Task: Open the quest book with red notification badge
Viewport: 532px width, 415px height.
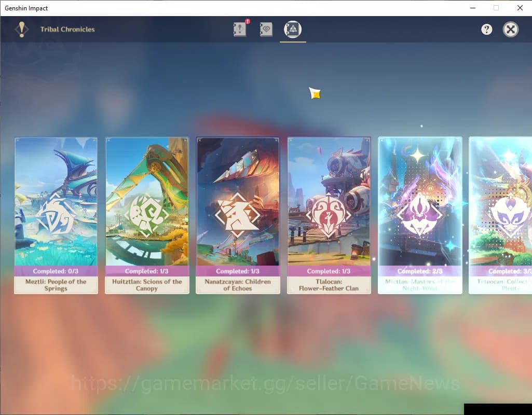Action: [x=239, y=29]
